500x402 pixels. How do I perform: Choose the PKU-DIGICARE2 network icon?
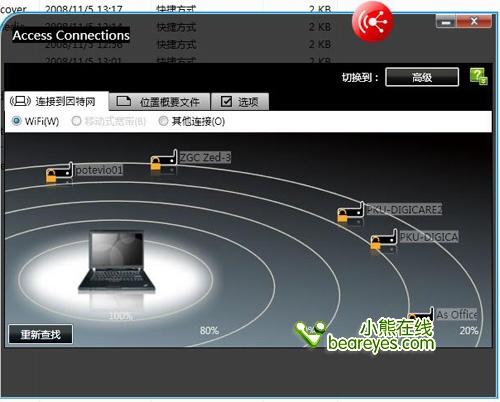point(350,212)
